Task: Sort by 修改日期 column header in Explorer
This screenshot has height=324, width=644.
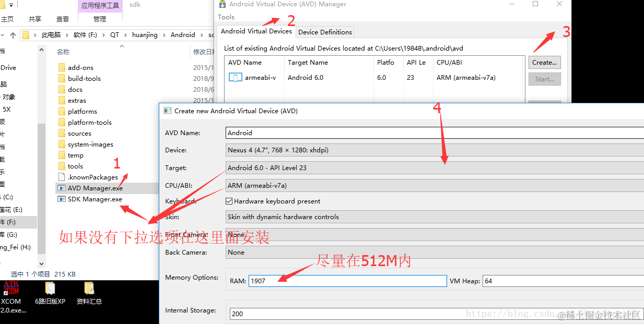Action: 203,52
